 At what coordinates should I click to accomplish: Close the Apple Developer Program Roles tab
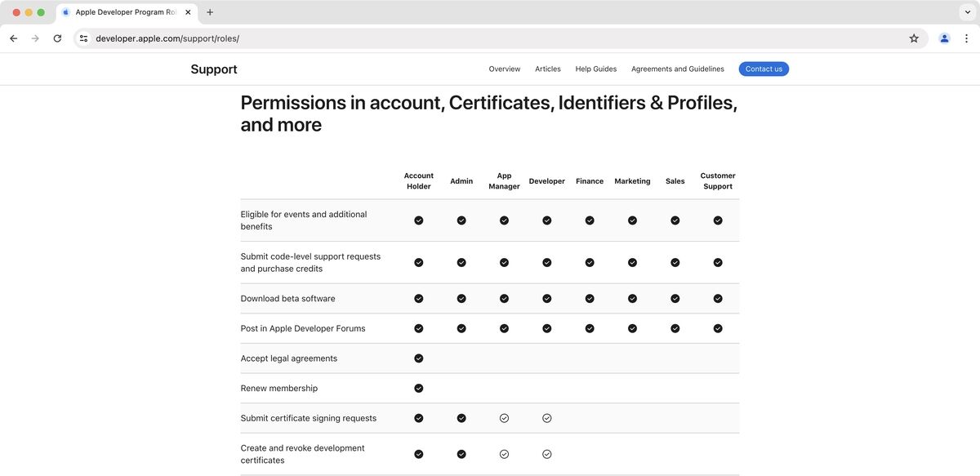188,12
